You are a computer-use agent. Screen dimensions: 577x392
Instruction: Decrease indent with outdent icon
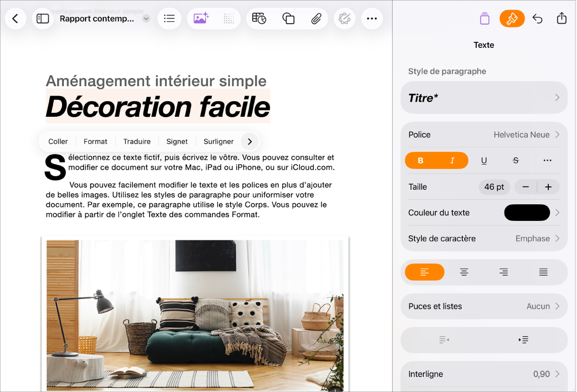pyautogui.click(x=444, y=340)
